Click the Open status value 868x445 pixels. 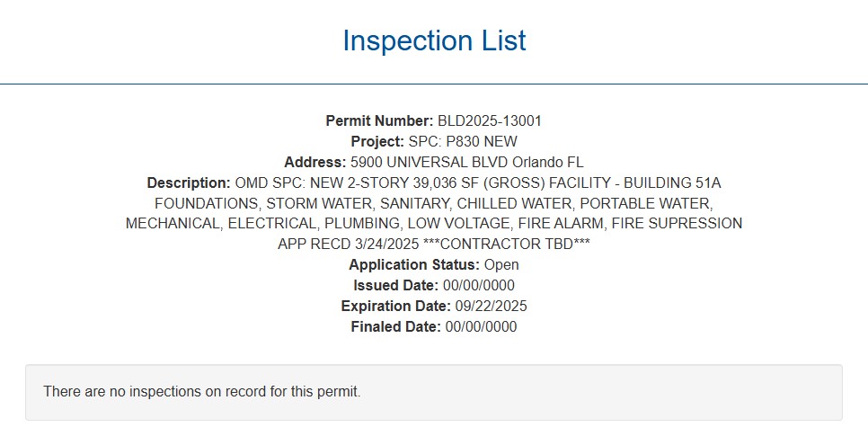click(x=501, y=265)
